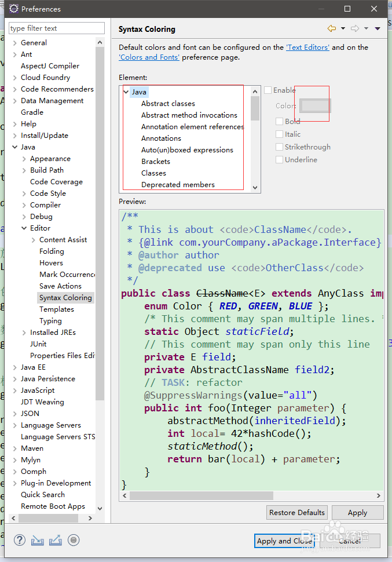392x562 pixels.
Task: Select the Classes element
Action: [153, 173]
